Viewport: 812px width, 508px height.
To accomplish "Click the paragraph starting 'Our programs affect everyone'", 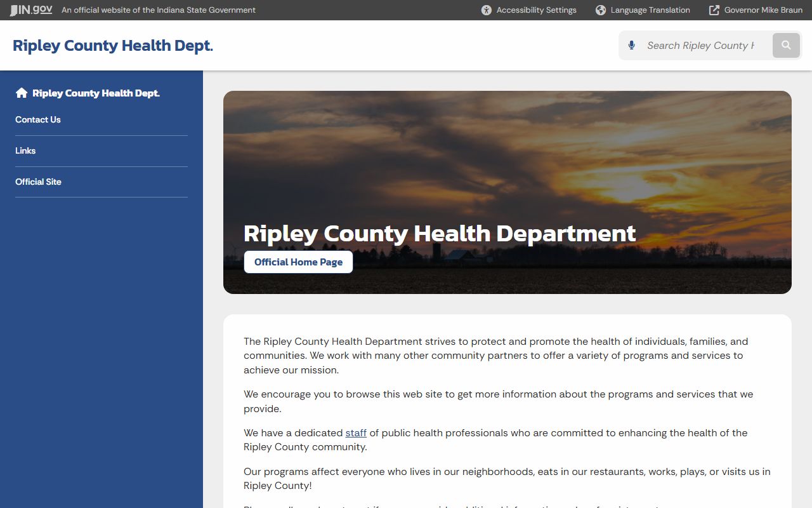I will 507,479.
